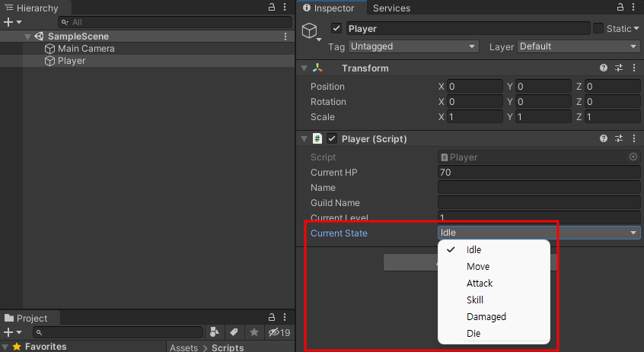Open the Layer dropdown showing Default
Screen dimensions: 644x352
point(579,46)
